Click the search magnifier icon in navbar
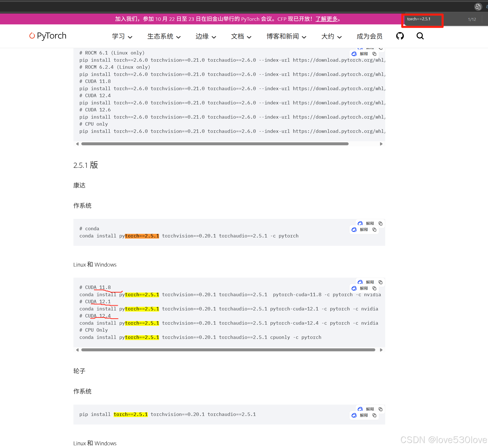 (420, 36)
